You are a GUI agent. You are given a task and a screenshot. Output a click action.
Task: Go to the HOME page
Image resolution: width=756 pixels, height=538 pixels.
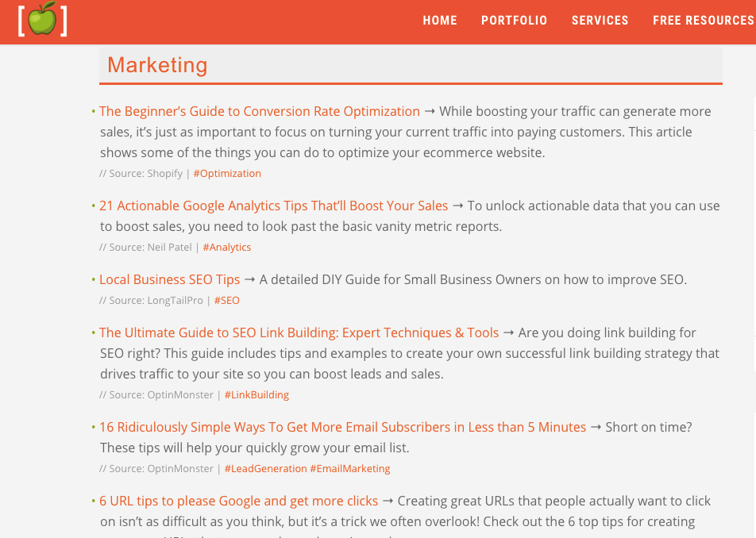440,20
